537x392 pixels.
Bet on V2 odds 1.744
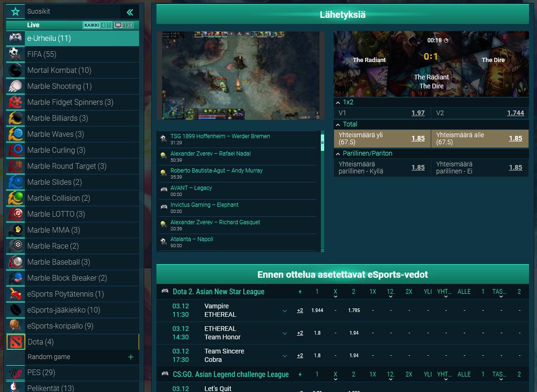(x=480, y=113)
